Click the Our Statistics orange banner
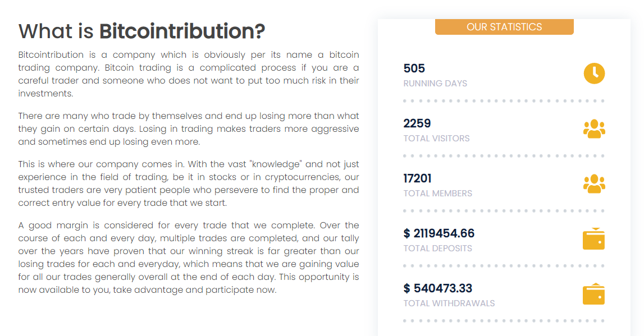 pyautogui.click(x=504, y=27)
